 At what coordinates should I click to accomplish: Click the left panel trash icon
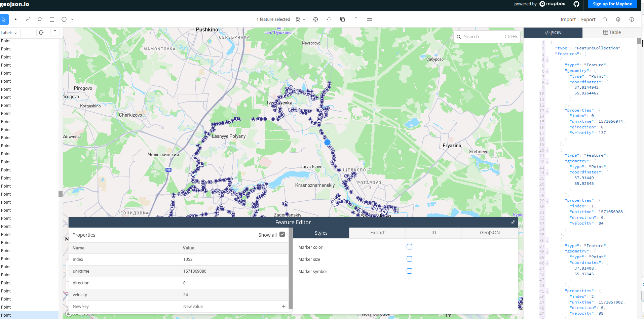click(55, 33)
